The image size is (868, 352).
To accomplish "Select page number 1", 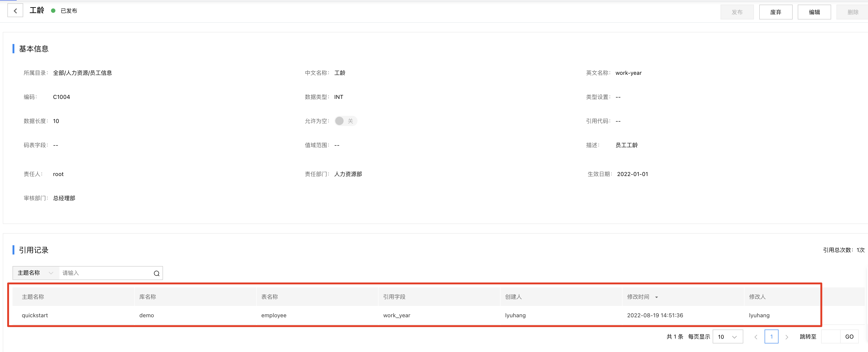I will click(x=771, y=336).
